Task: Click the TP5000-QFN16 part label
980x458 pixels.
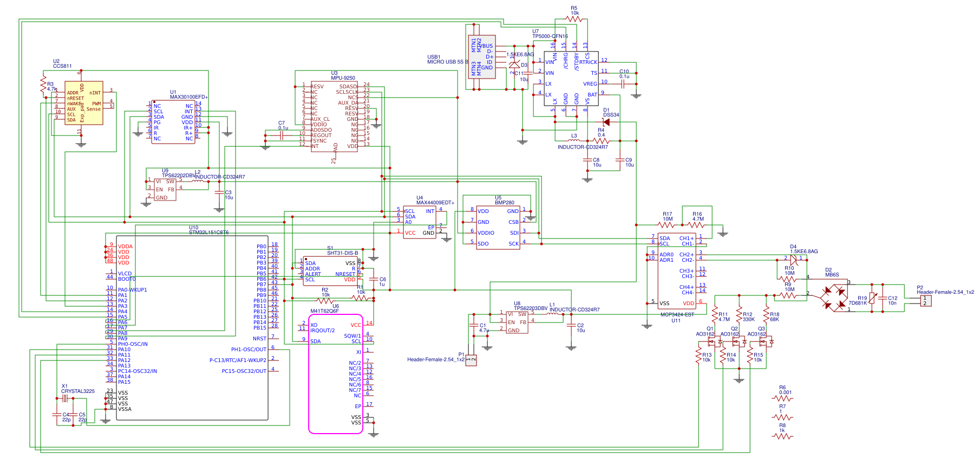Action: 550,36
